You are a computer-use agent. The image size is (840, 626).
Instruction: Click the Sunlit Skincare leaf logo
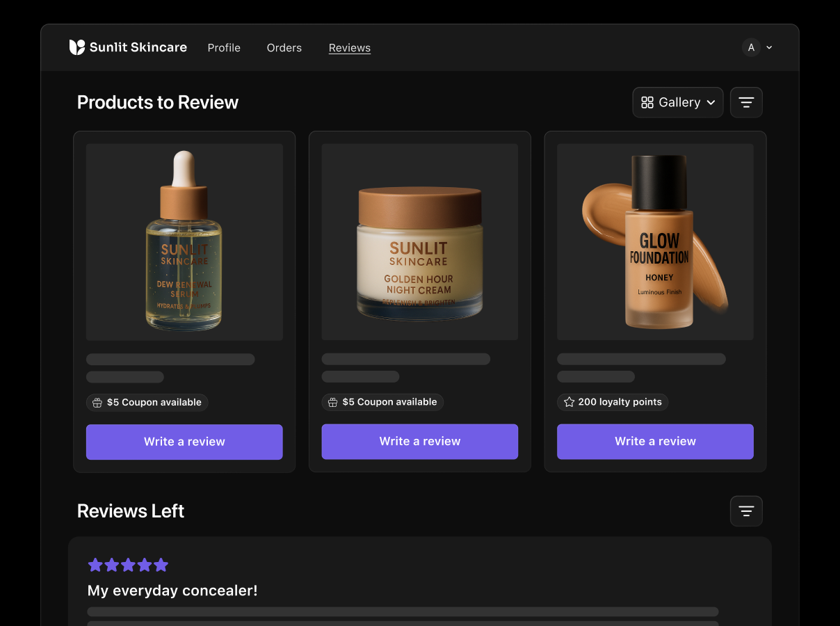point(76,47)
